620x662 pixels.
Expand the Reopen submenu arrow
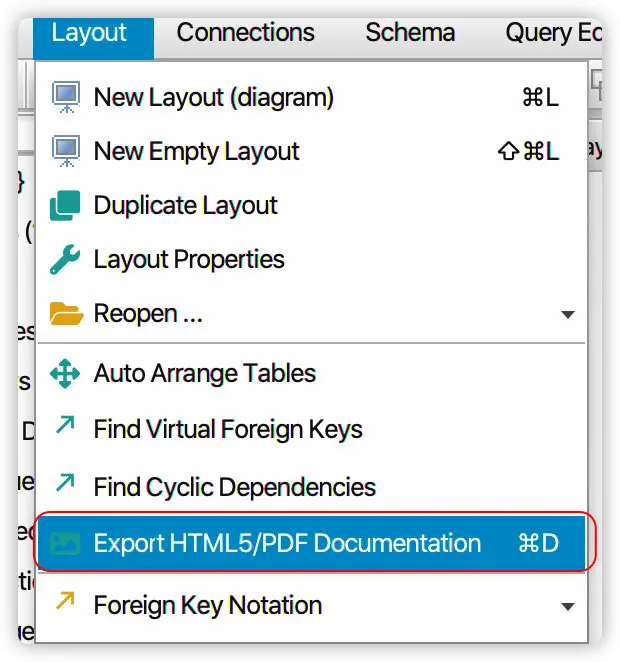[x=567, y=315]
